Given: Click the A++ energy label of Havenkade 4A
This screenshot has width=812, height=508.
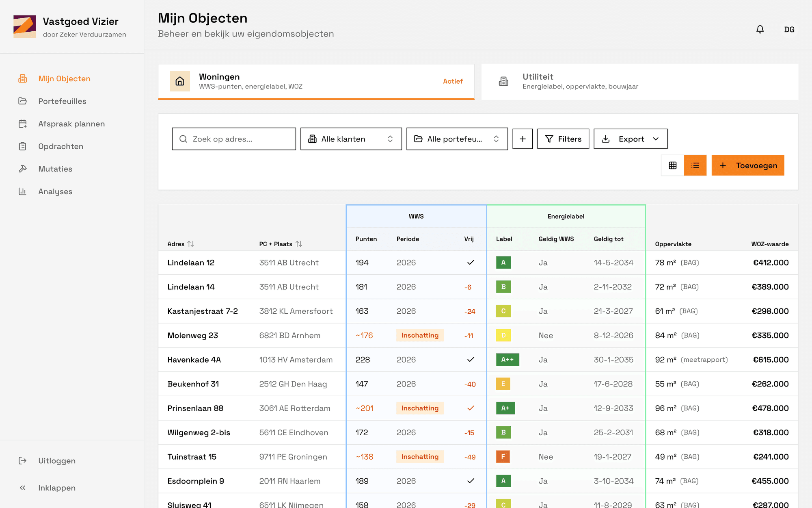Looking at the screenshot, I should tap(508, 360).
